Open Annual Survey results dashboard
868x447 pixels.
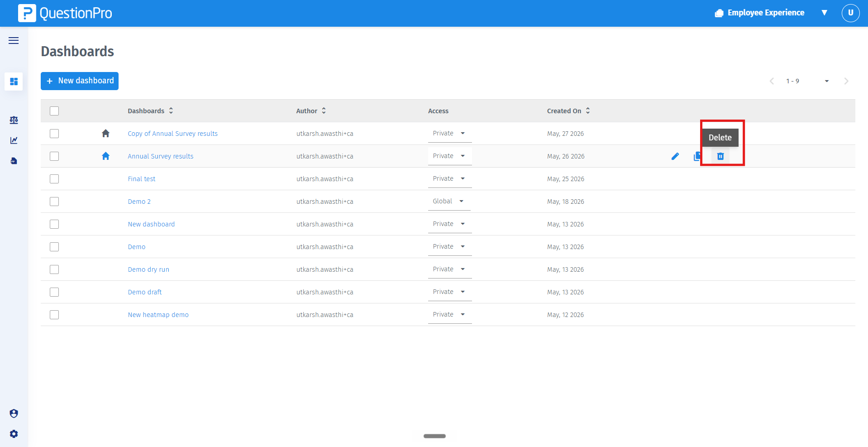160,156
